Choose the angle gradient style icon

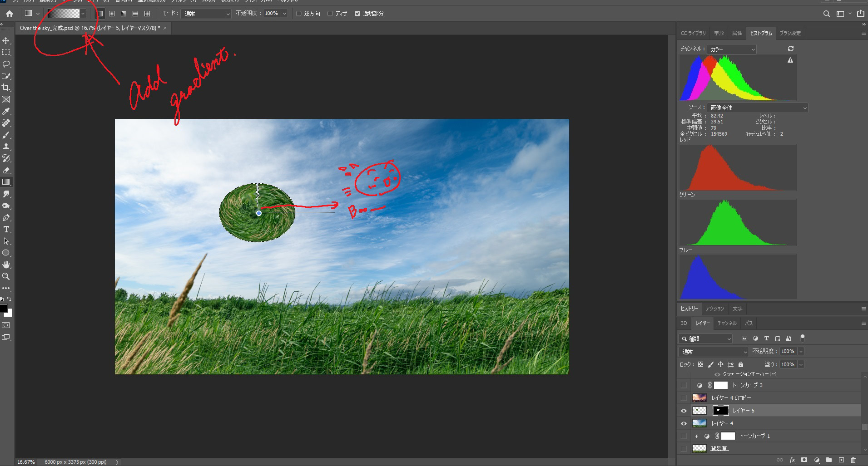(124, 14)
